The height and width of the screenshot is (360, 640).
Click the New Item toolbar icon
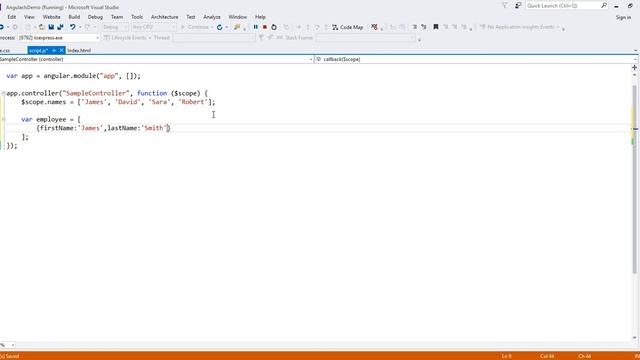click(x=28, y=27)
